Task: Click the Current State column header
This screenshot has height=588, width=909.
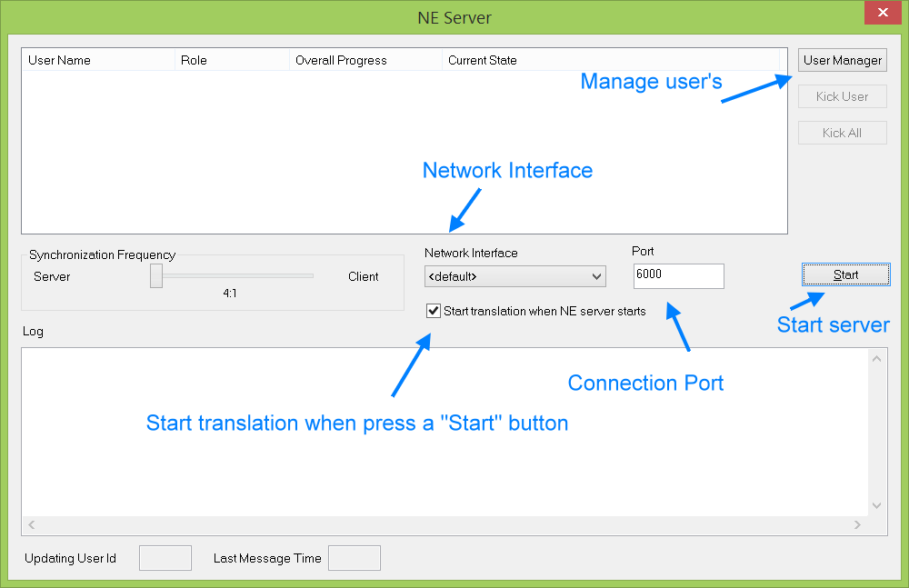Action: pyautogui.click(x=609, y=60)
